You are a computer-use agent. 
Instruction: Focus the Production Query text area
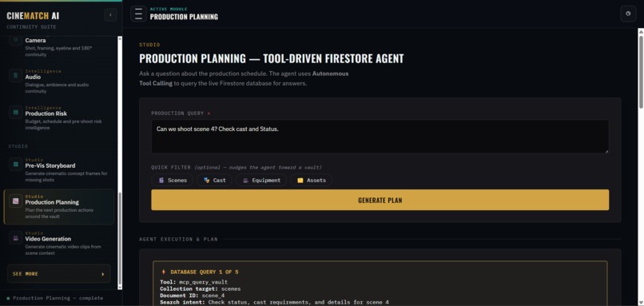click(380, 137)
